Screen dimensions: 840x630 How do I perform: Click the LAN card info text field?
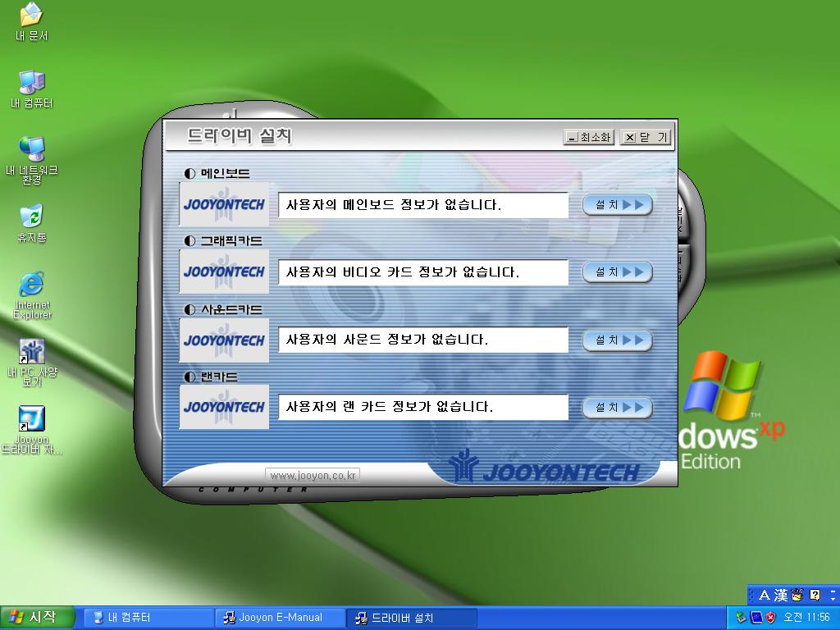click(423, 407)
